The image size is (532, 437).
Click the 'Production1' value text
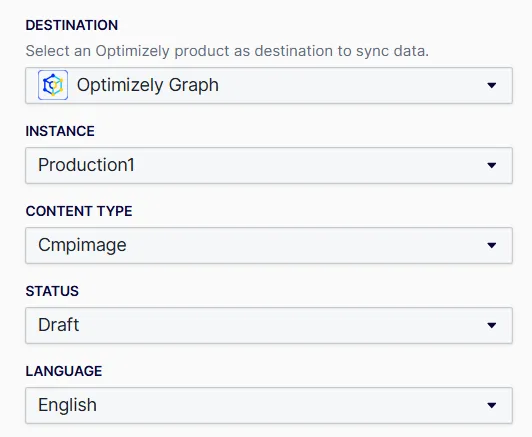pyautogui.click(x=86, y=165)
